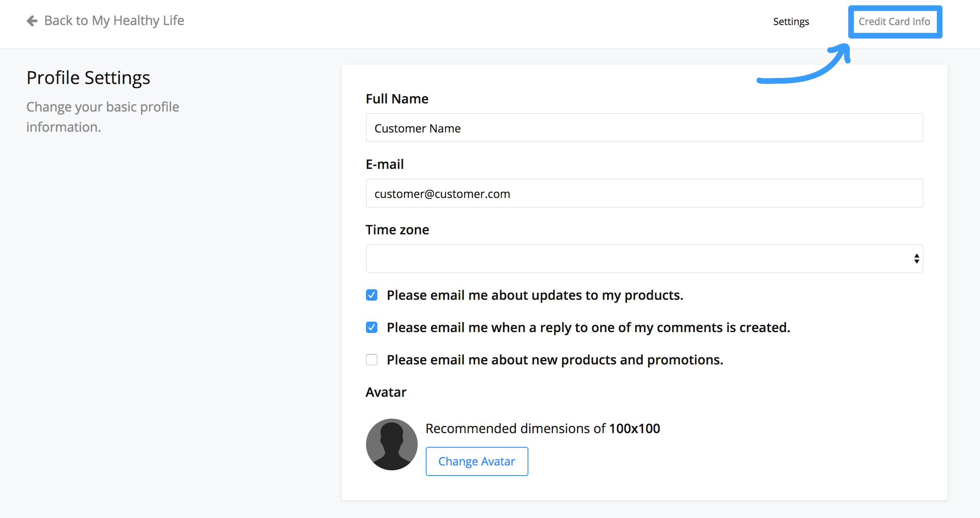980x518 pixels.
Task: Enable new products and promotions emails
Action: [372, 360]
